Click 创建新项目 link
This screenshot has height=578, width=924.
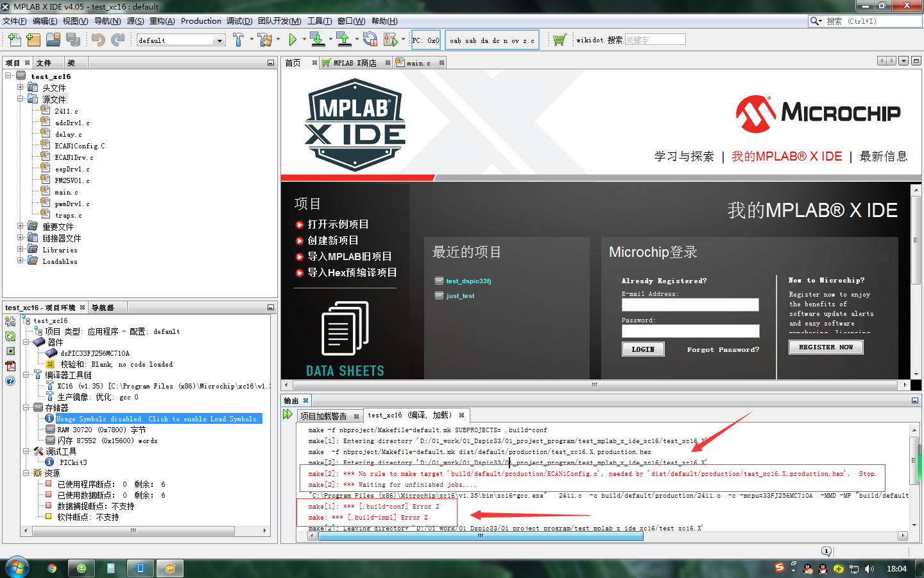[x=333, y=240]
